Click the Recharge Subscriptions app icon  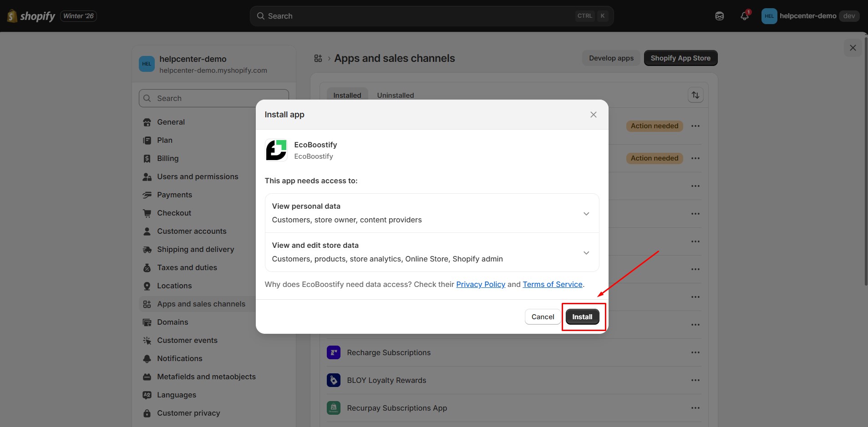coord(334,352)
